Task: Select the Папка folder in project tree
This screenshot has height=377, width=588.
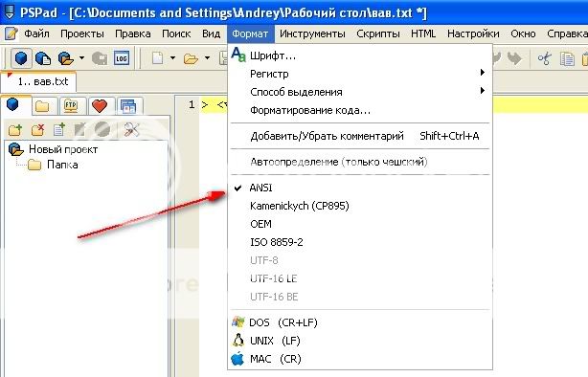Action: (62, 165)
